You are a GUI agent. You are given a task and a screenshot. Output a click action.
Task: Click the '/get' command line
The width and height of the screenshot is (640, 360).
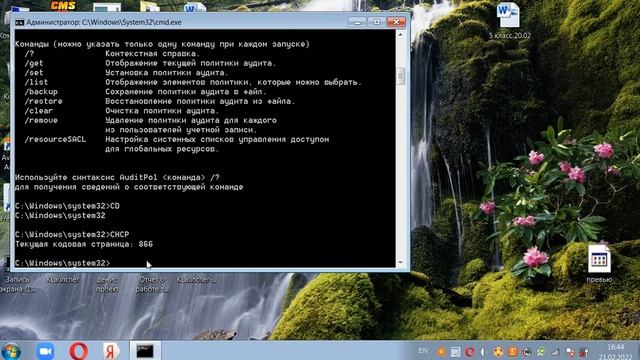tap(150, 63)
